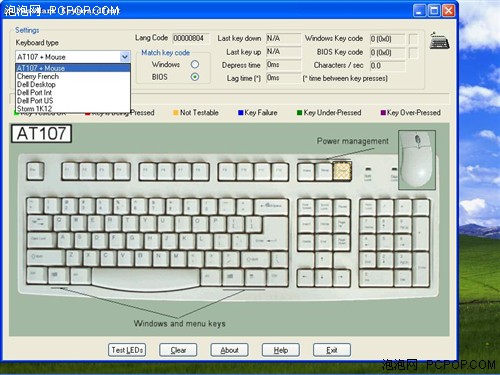Click the up arrow key on keyboard image
The image size is (500, 375).
point(323,259)
